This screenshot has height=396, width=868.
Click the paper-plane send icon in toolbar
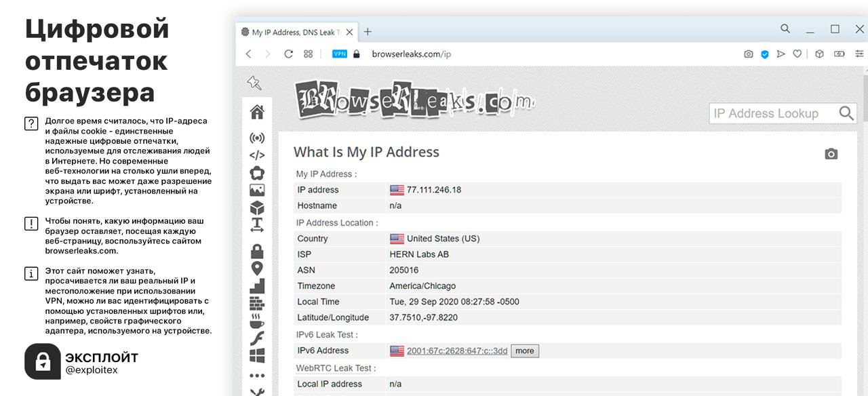click(781, 54)
